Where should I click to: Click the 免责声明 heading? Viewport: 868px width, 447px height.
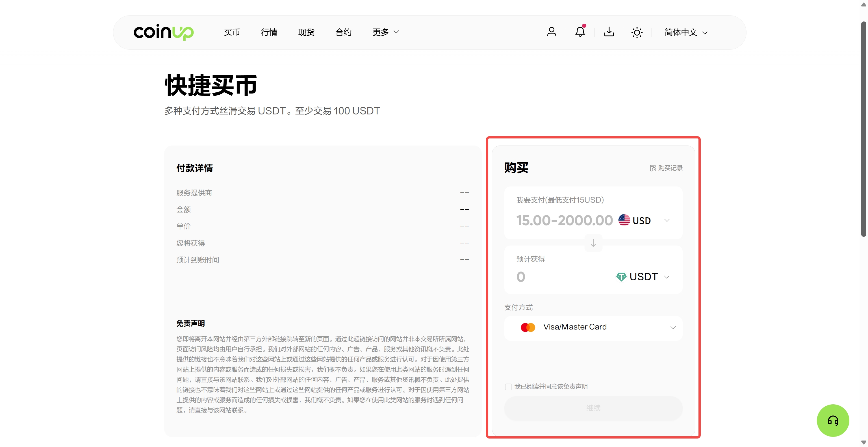190,323
